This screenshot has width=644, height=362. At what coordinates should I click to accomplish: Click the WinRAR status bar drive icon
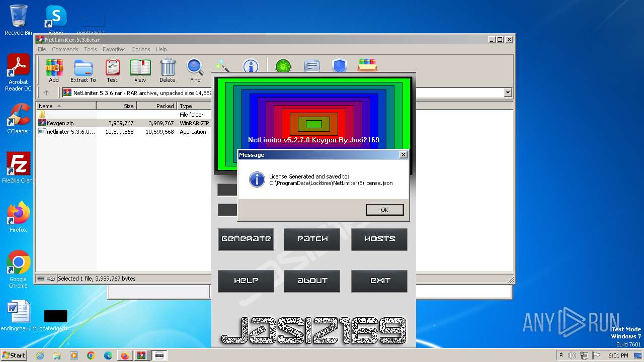[41, 279]
